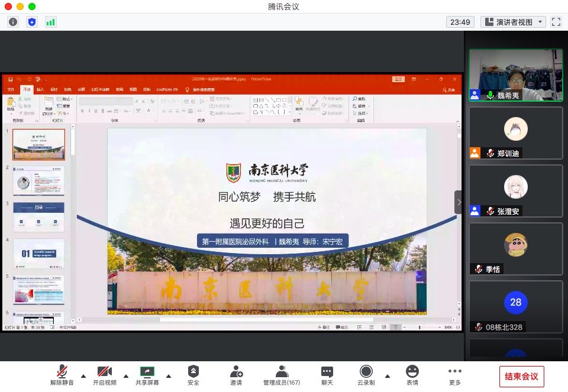The width and height of the screenshot is (568, 392).
Task: Expand share screen options arrow
Action: click(169, 376)
